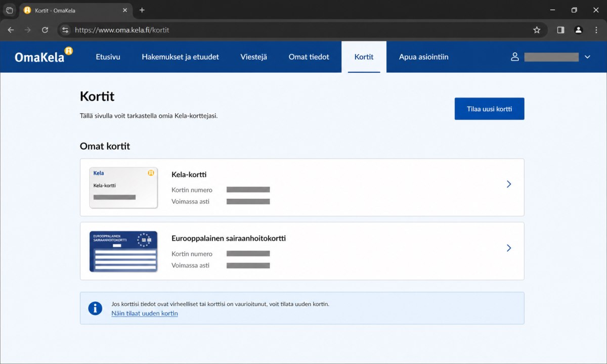This screenshot has height=364, width=607.
Task: Open the browser profile icon
Action: pyautogui.click(x=578, y=30)
